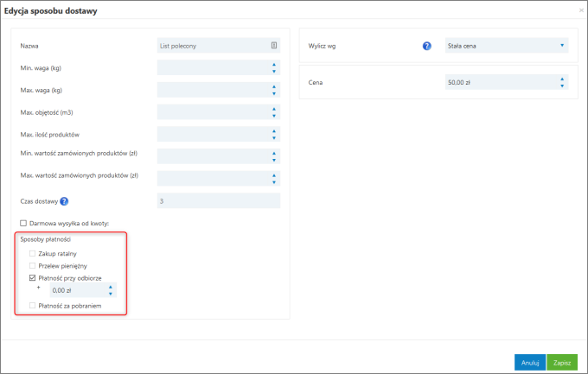Decrease the Płatność przy odbiorze surcharge
588x374 pixels.
111,294
